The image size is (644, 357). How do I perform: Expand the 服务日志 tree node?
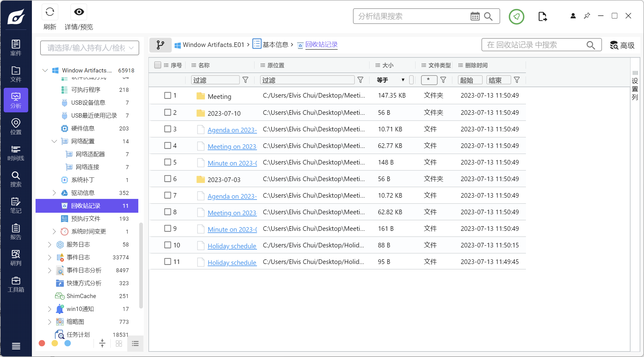tap(50, 244)
